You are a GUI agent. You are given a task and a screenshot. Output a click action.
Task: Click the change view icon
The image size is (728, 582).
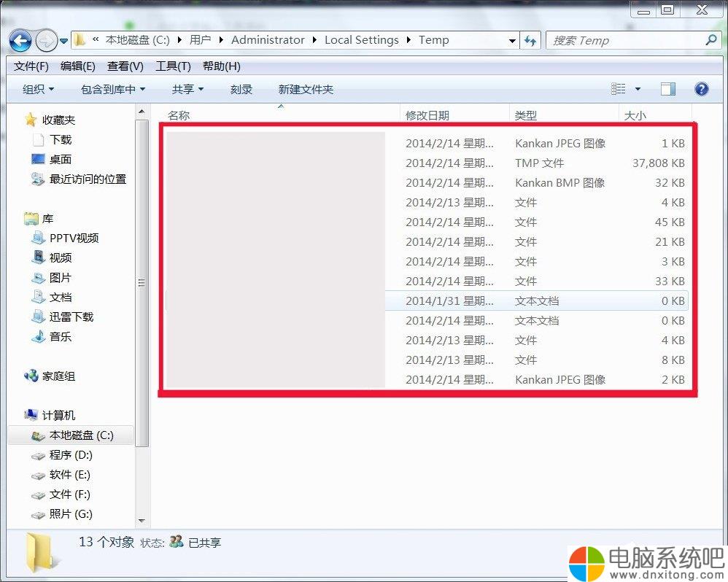click(x=619, y=89)
